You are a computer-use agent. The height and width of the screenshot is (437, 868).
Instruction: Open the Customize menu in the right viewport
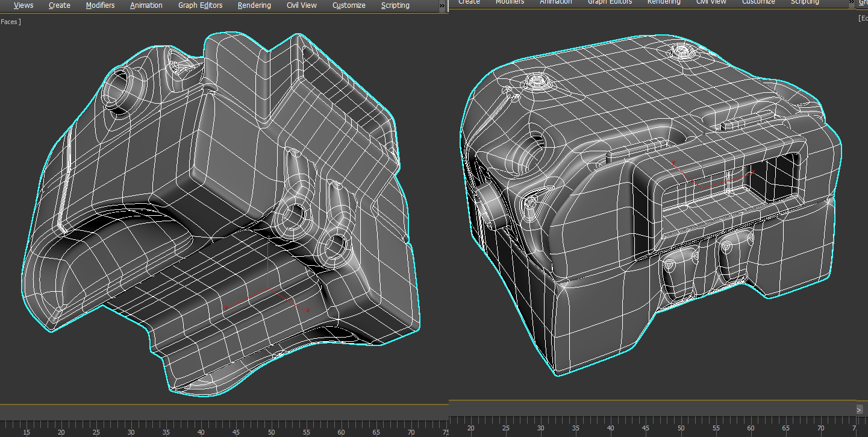(x=758, y=2)
